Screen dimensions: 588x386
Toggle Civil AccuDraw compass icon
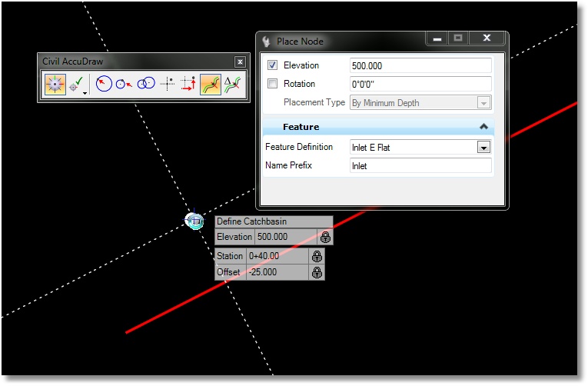point(55,84)
